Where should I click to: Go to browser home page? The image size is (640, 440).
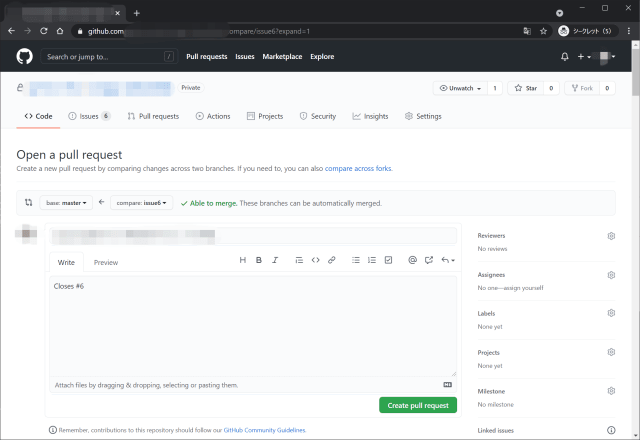point(60,31)
